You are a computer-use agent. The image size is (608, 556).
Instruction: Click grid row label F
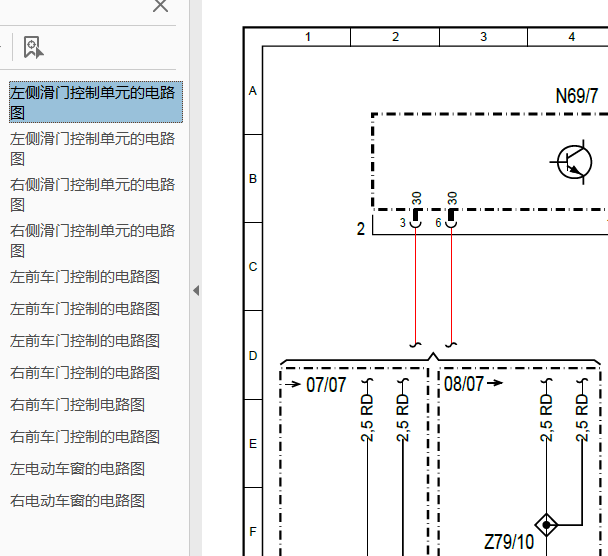(253, 531)
